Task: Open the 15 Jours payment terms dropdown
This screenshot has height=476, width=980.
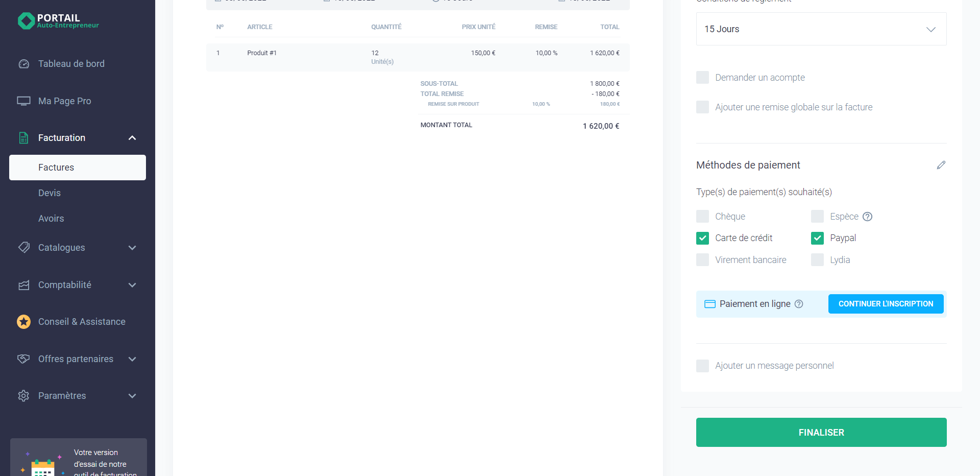Action: (821, 29)
